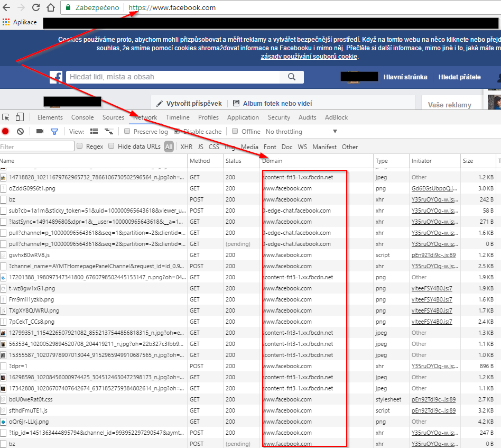
Task: Select the inspect element picker icon
Action: pyautogui.click(x=5, y=117)
